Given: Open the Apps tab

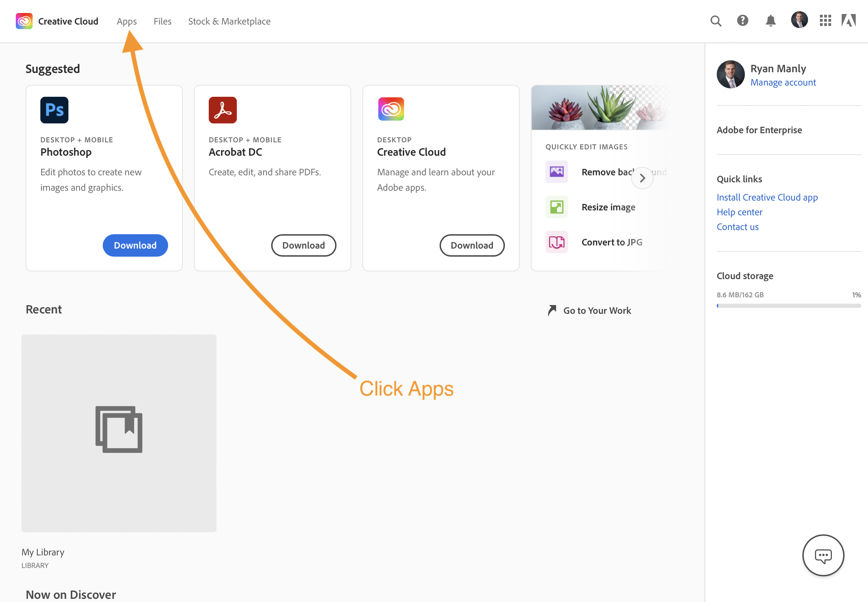Looking at the screenshot, I should point(126,21).
